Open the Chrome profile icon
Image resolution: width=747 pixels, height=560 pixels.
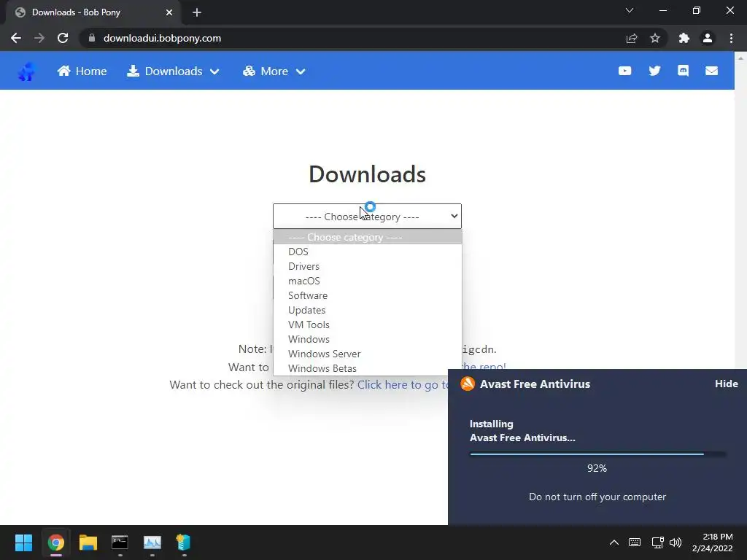708,38
